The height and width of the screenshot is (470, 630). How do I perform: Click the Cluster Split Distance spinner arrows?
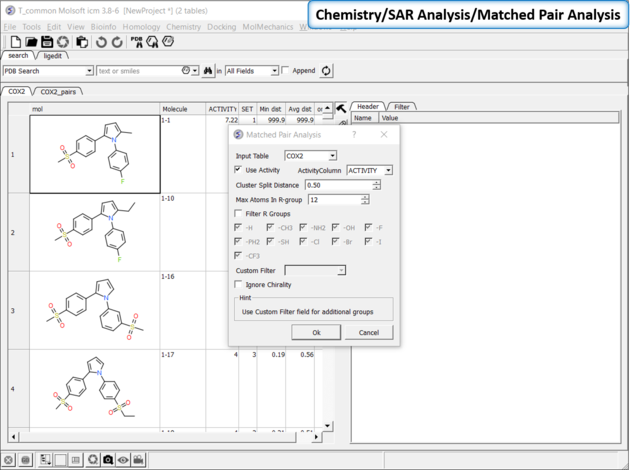(x=377, y=185)
